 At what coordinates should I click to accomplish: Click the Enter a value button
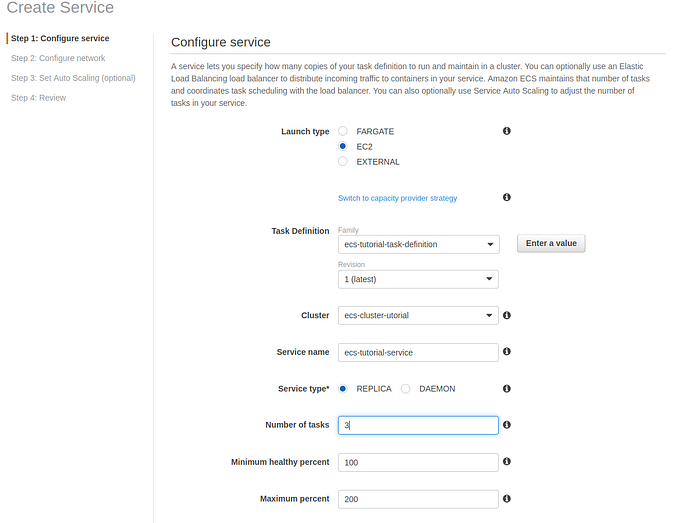click(x=551, y=244)
